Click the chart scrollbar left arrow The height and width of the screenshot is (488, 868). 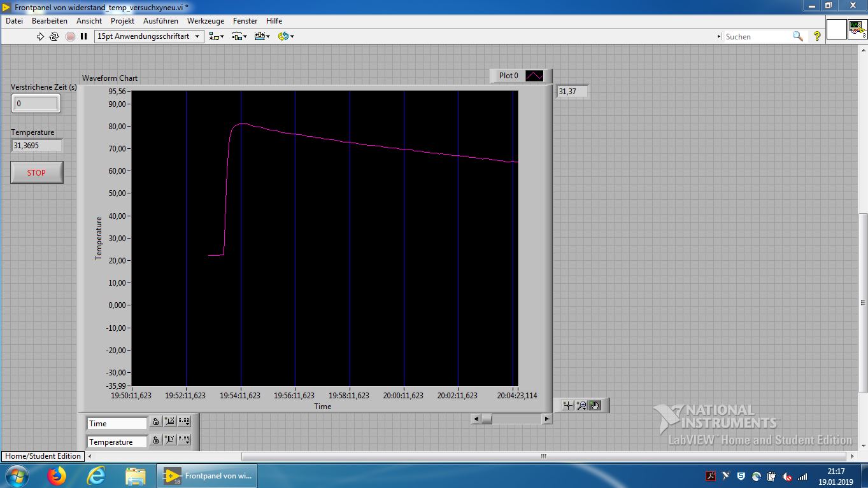click(476, 419)
